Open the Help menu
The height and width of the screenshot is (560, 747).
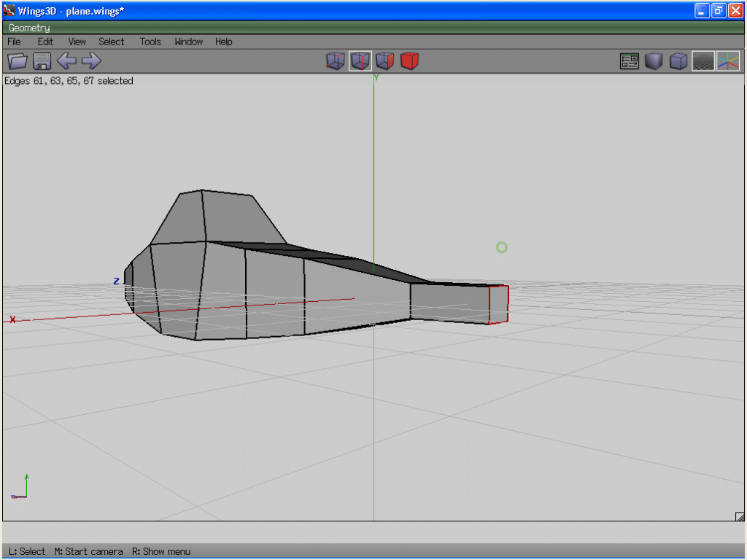223,42
